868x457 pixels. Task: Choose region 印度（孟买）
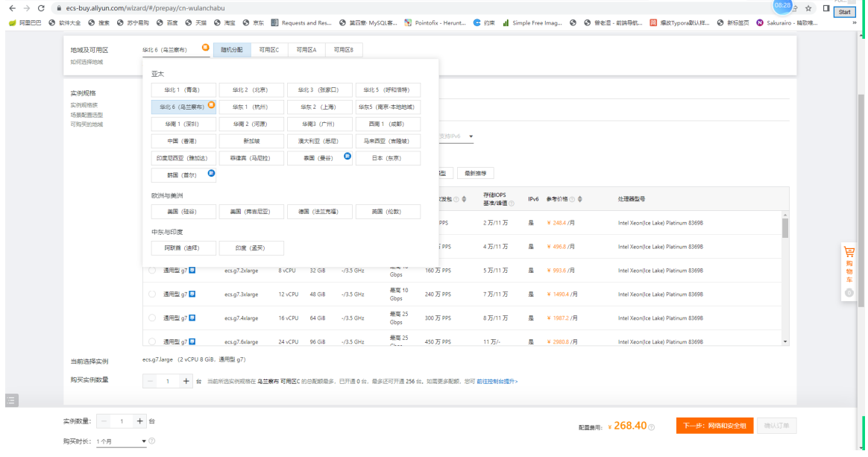251,248
